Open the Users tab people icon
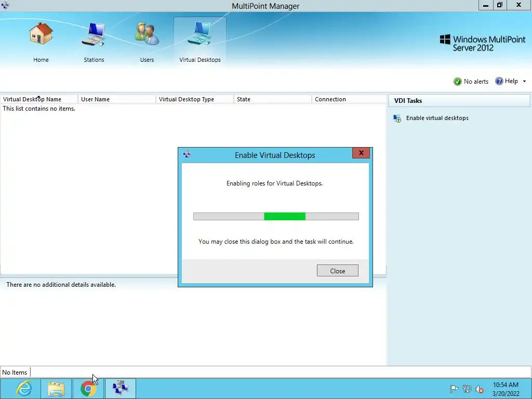Screen dimensions: 532x399 coord(147,34)
